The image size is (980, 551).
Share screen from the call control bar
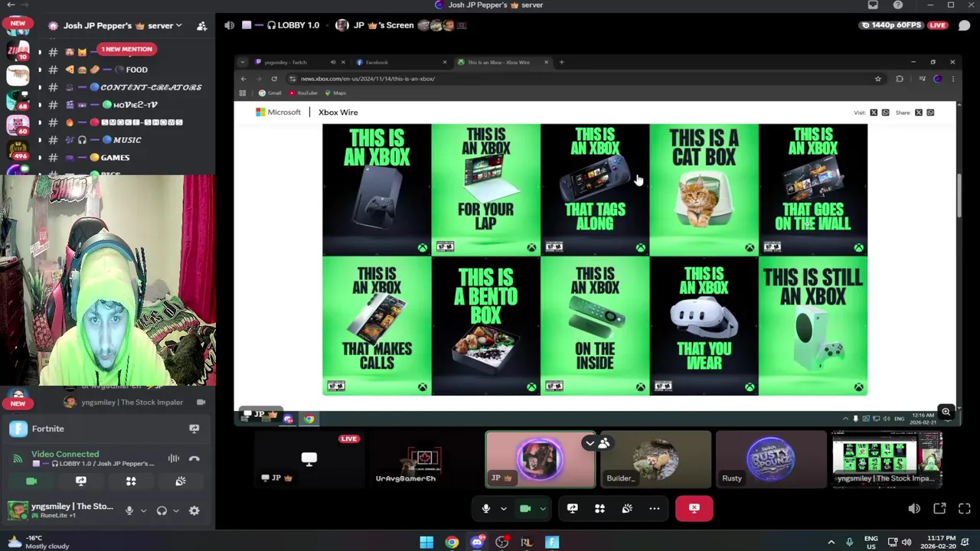572,508
